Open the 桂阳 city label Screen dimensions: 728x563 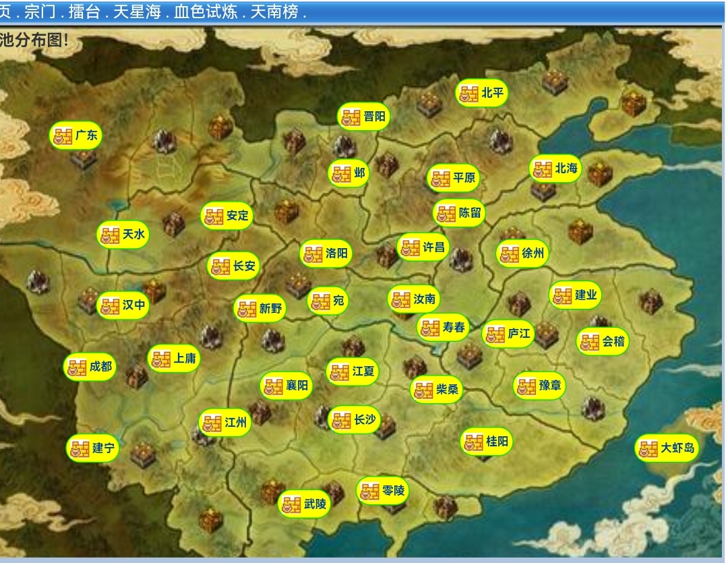tap(497, 442)
